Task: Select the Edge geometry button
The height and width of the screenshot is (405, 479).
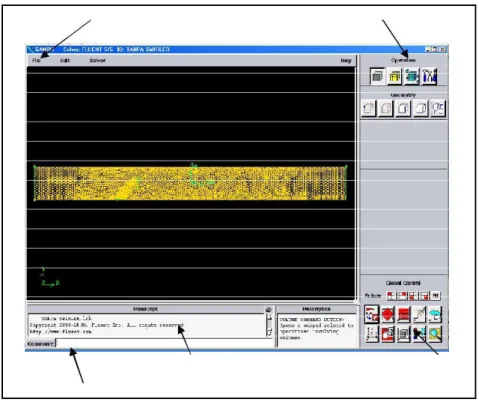Action: (x=386, y=109)
